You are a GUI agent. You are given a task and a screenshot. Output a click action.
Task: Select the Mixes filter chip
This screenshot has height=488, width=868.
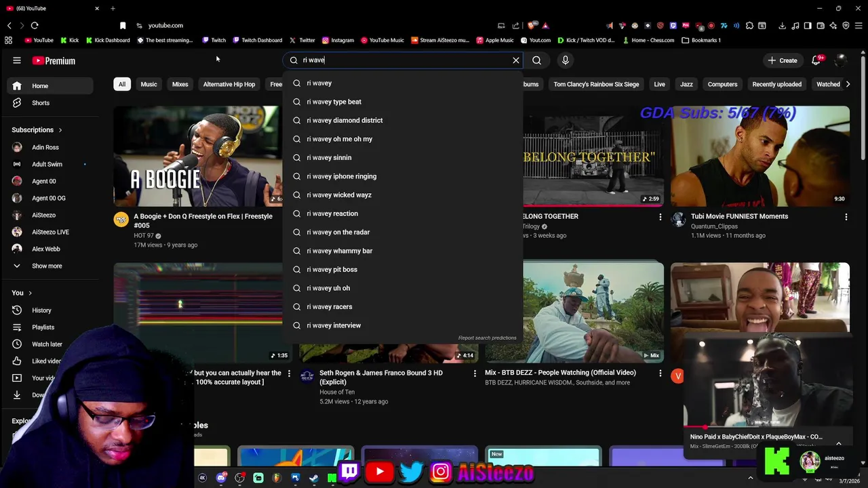tap(180, 84)
